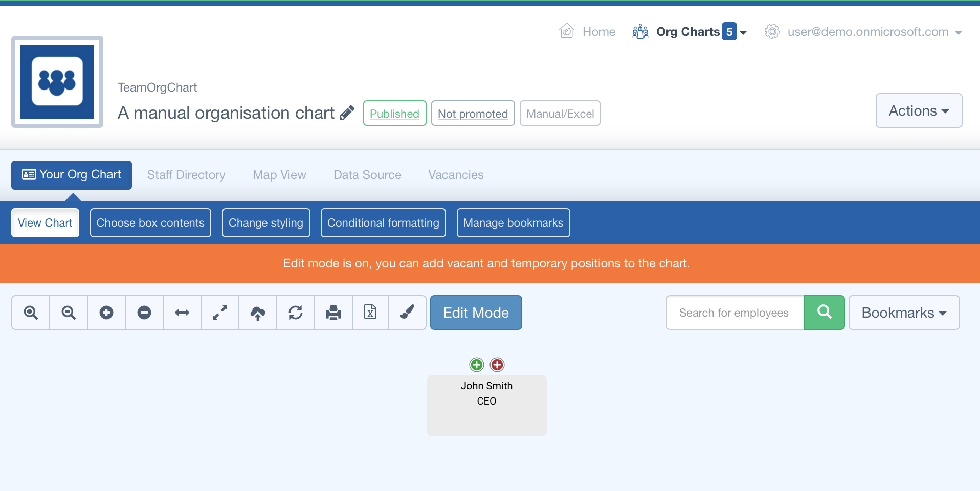Open the Conditional formatting option
Screen dimensions: 980x491
(x=383, y=223)
